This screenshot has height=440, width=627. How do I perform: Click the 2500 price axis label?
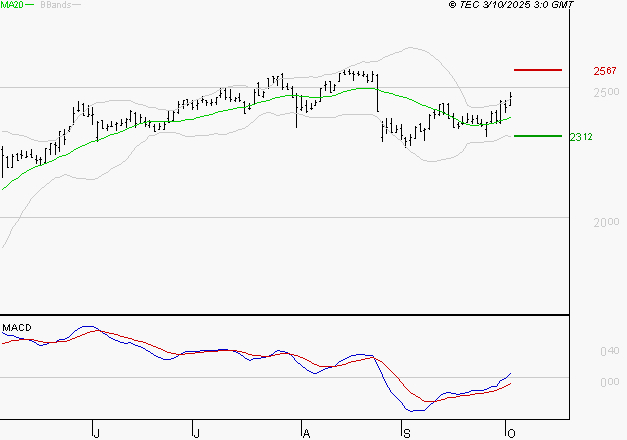point(606,93)
